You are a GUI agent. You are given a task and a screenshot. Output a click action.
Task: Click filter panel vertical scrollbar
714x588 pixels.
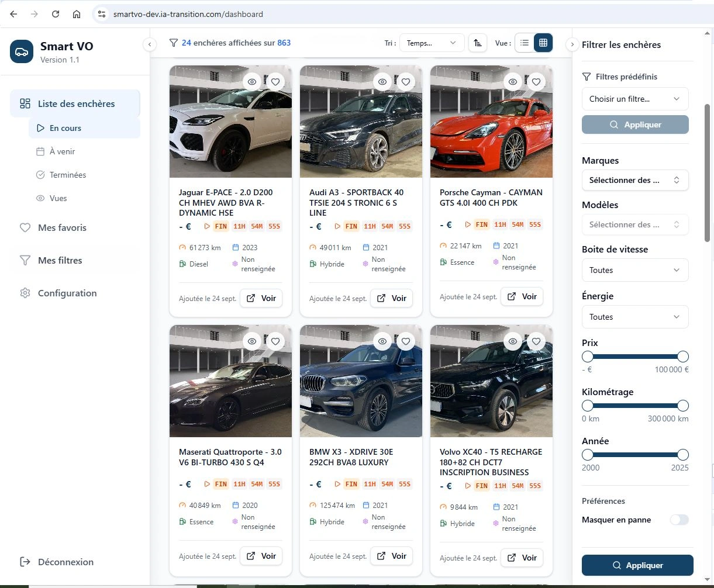click(707, 173)
